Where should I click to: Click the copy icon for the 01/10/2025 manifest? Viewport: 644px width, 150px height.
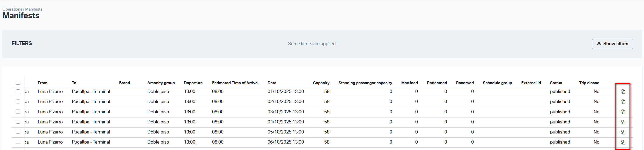[623, 92]
